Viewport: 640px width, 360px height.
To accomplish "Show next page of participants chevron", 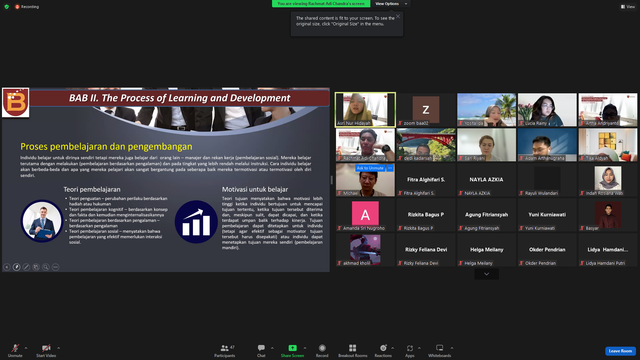I will coord(487,274).
